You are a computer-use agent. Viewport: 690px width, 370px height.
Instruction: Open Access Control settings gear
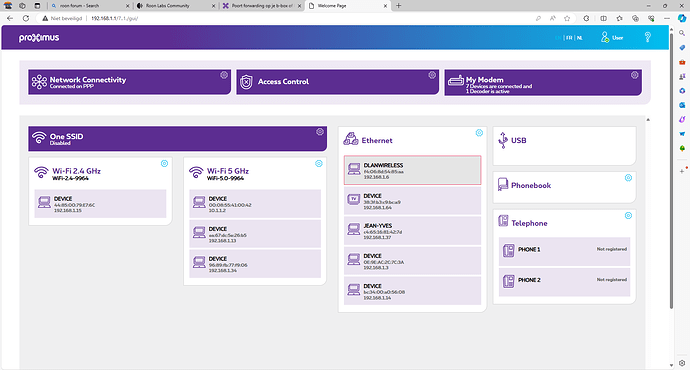432,75
